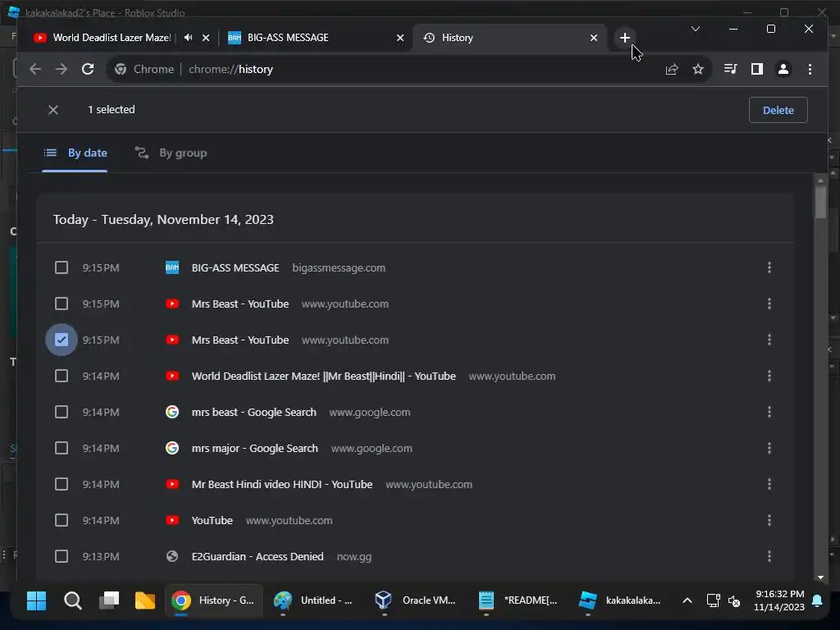This screenshot has width=840, height=630.
Task: Close the World Deadlist Lazer Maze tab
Action: tap(206, 38)
